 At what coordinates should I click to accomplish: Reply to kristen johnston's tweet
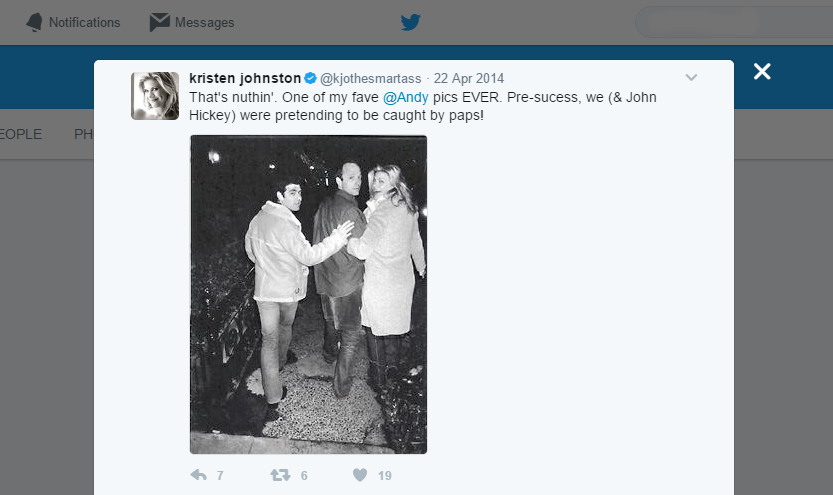pyautogui.click(x=198, y=475)
